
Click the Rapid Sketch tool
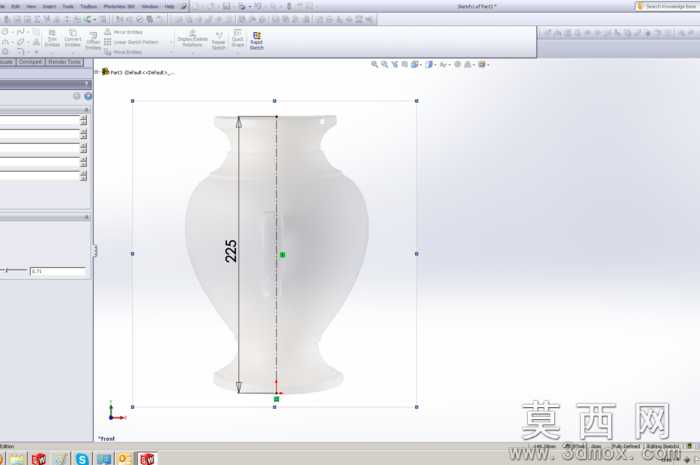pyautogui.click(x=257, y=40)
